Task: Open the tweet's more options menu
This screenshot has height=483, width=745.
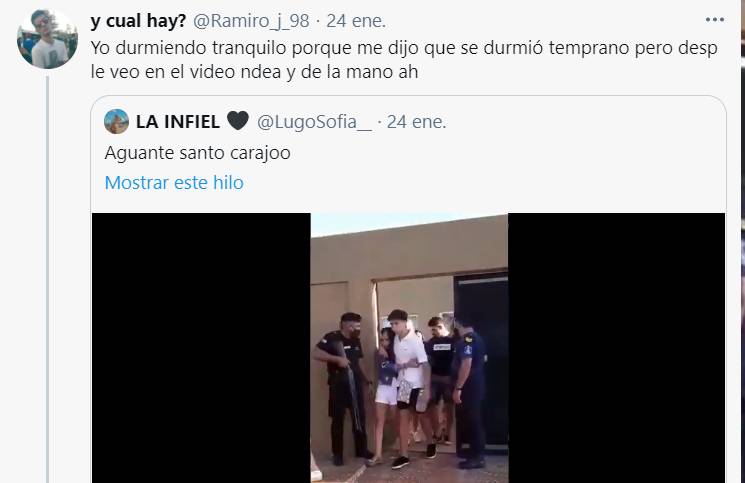Action: tap(715, 20)
